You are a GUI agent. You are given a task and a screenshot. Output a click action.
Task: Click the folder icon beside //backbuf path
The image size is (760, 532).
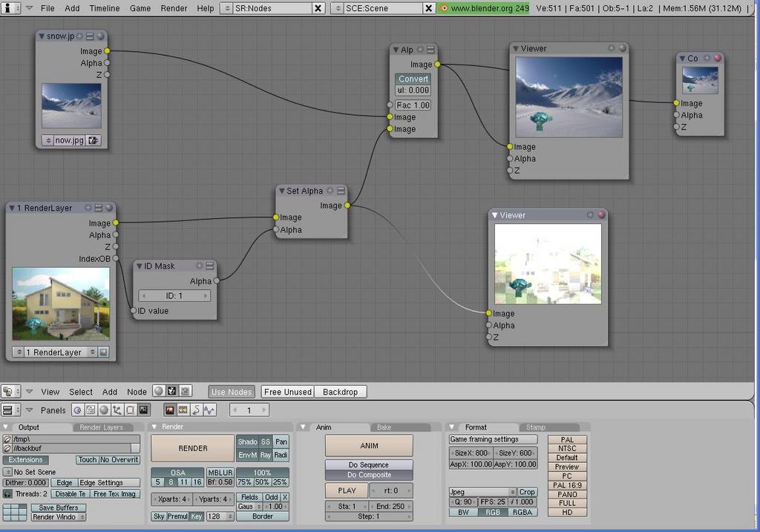pos(7,448)
